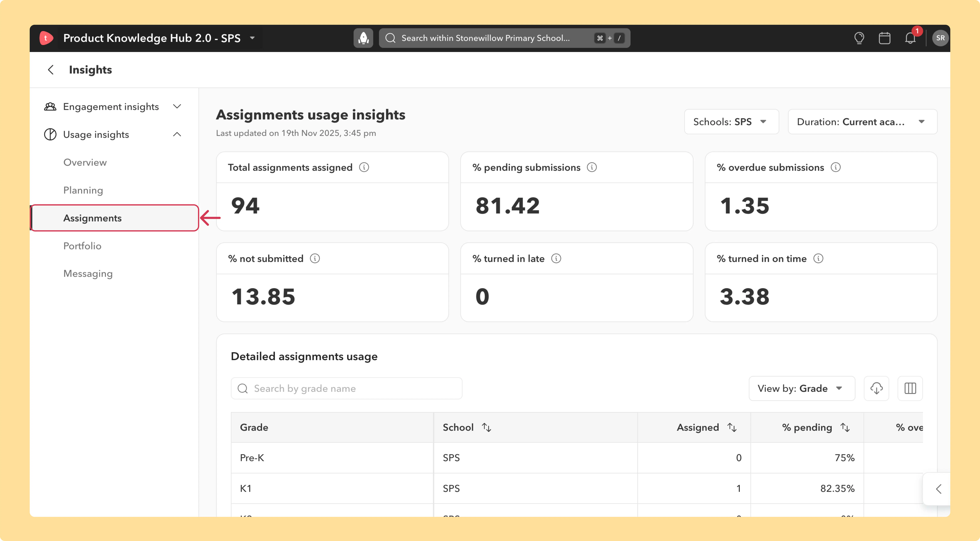Open the View by: Grade dropdown

(802, 388)
